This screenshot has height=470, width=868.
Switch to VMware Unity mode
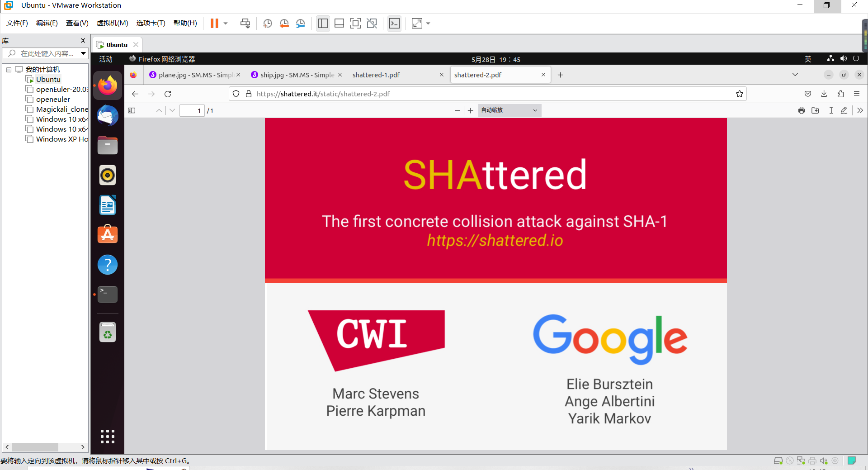(x=372, y=24)
